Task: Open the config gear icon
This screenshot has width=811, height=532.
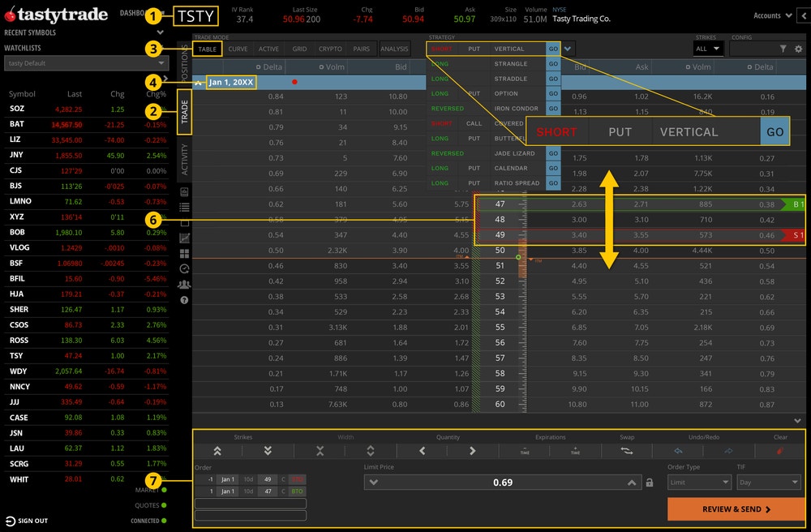Action: point(799,49)
